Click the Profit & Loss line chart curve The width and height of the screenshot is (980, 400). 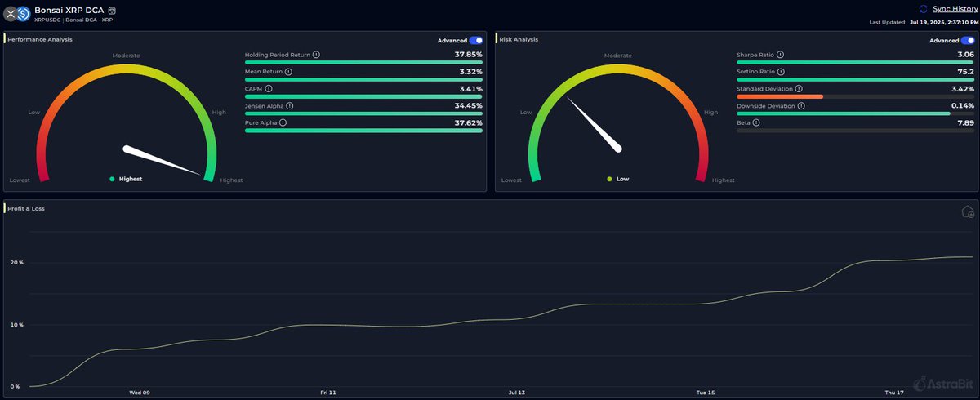[500, 318]
